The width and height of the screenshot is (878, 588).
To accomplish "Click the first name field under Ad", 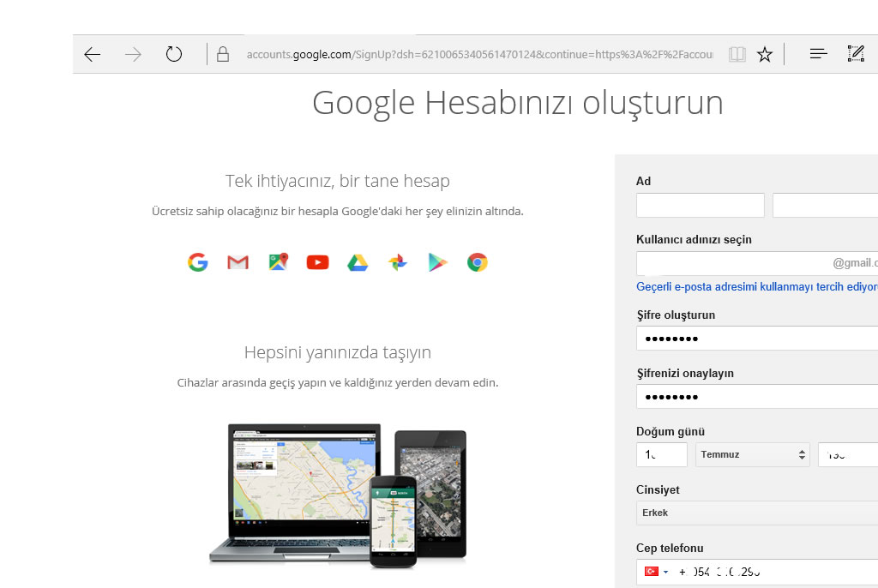I will [x=700, y=205].
